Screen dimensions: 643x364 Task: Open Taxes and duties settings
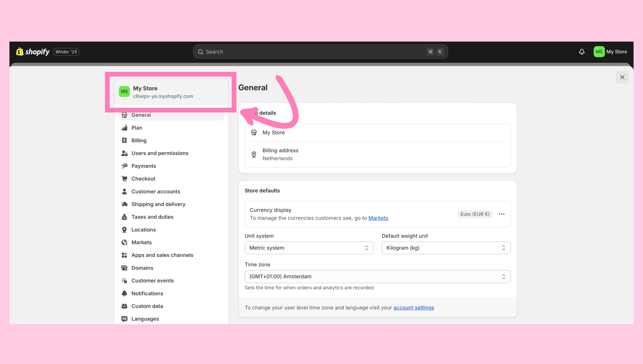click(x=152, y=217)
